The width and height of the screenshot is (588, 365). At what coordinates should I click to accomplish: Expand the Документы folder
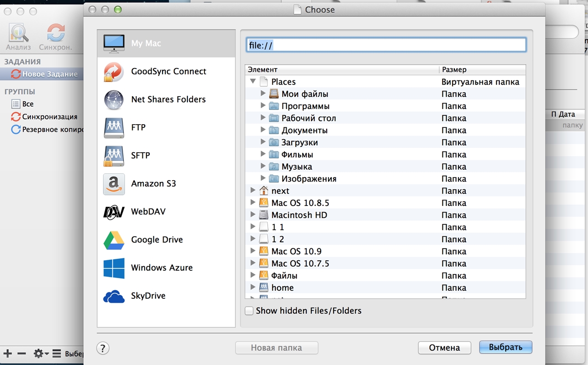pyautogui.click(x=263, y=130)
